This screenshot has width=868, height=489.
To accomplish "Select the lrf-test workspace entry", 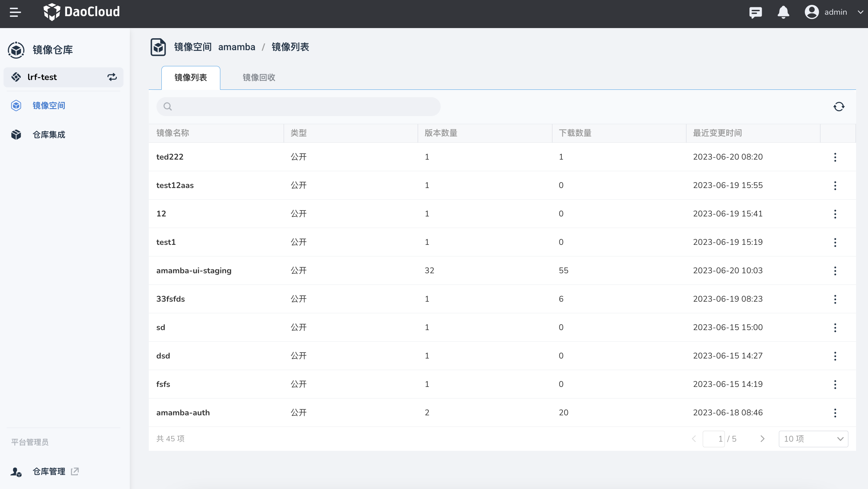I will click(64, 77).
